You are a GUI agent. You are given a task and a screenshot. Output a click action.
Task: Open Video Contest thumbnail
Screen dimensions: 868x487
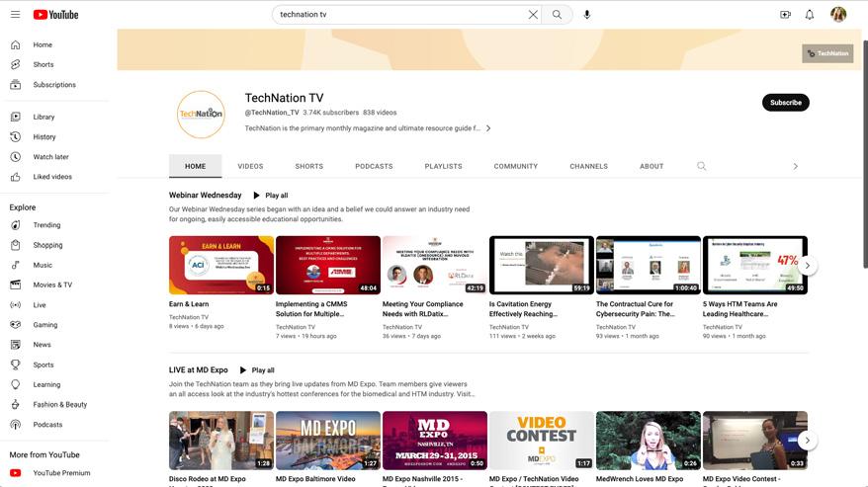click(x=542, y=441)
